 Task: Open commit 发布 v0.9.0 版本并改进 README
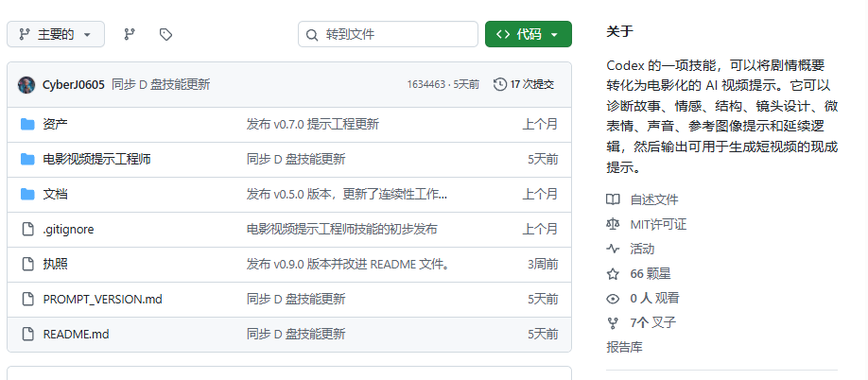pyautogui.click(x=348, y=264)
